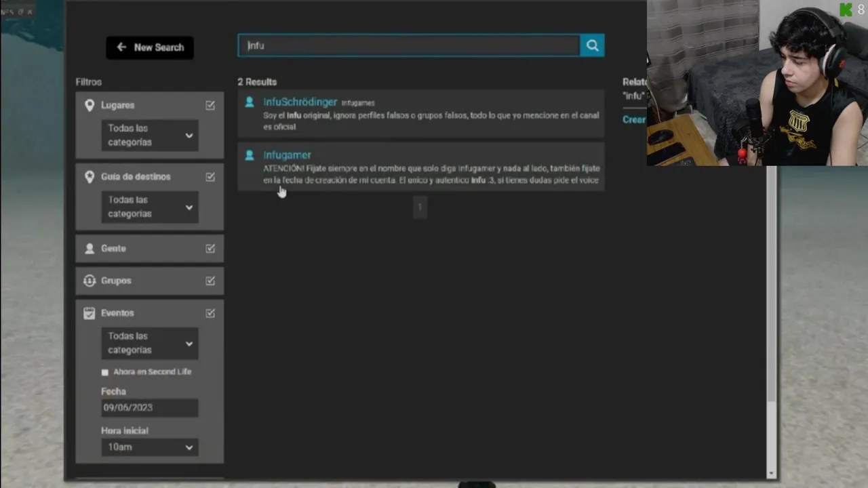Uncheck the Lugares filter checkbox

pos(210,105)
